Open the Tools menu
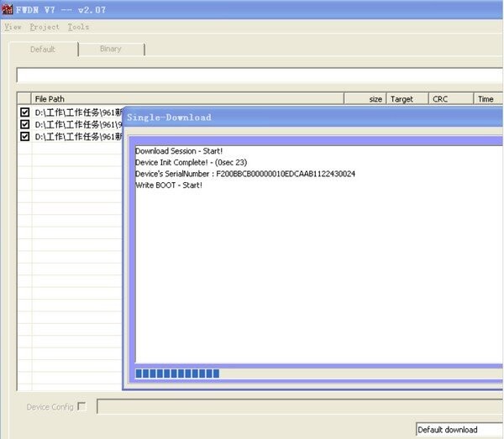This screenshot has height=439, width=504. pos(78,27)
